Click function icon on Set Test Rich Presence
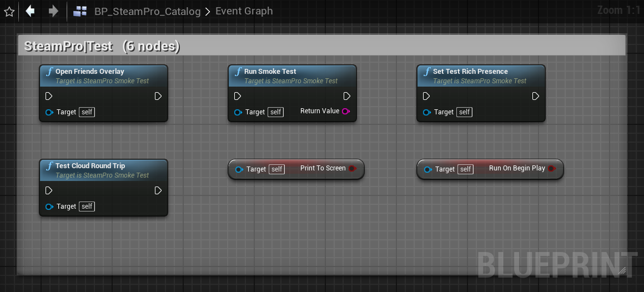Screen dimensions: 644x292 427,72
